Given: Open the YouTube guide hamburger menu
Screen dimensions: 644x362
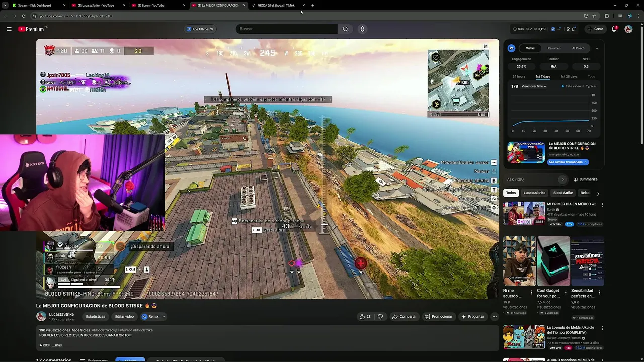Looking at the screenshot, I should click(x=9, y=29).
